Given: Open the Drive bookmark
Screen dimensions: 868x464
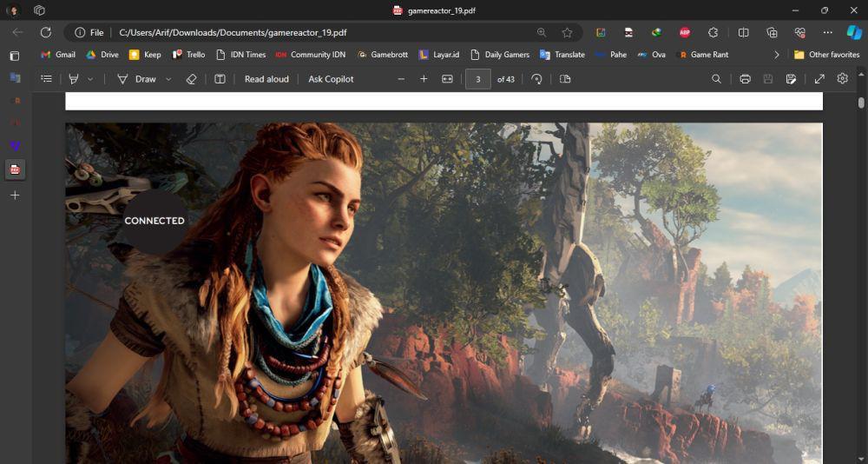Looking at the screenshot, I should [102, 55].
